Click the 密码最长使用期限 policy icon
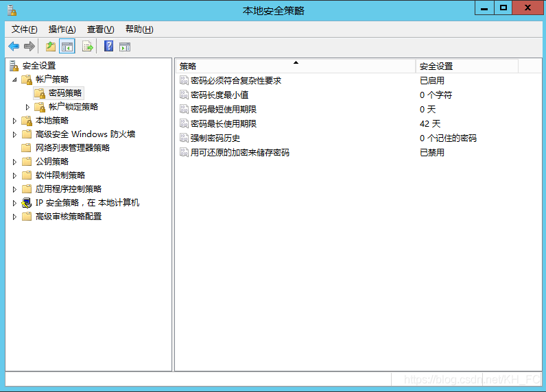 coord(184,123)
